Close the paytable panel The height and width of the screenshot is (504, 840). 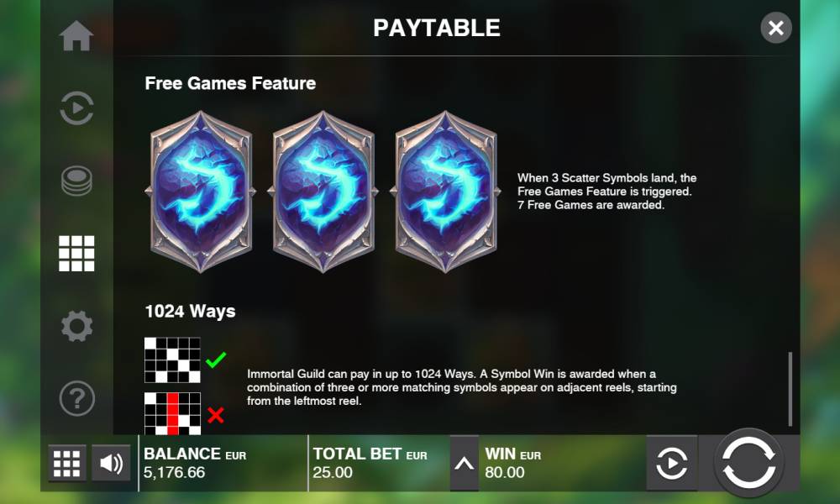pyautogui.click(x=775, y=28)
